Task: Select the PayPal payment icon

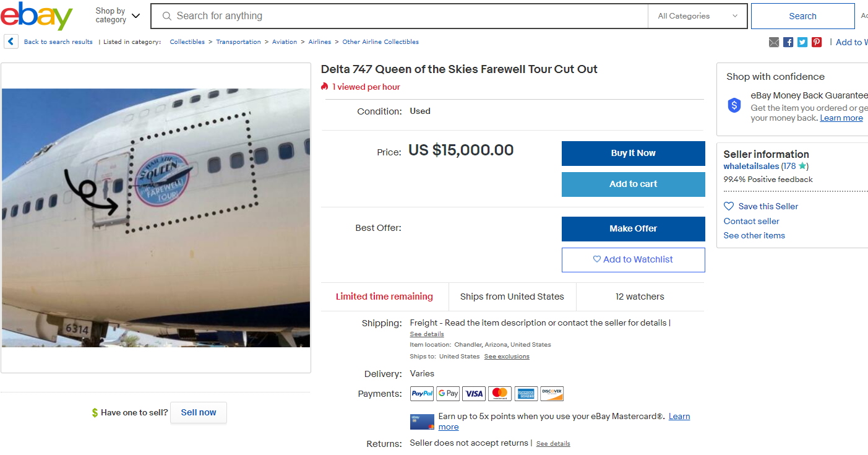Action: point(421,393)
